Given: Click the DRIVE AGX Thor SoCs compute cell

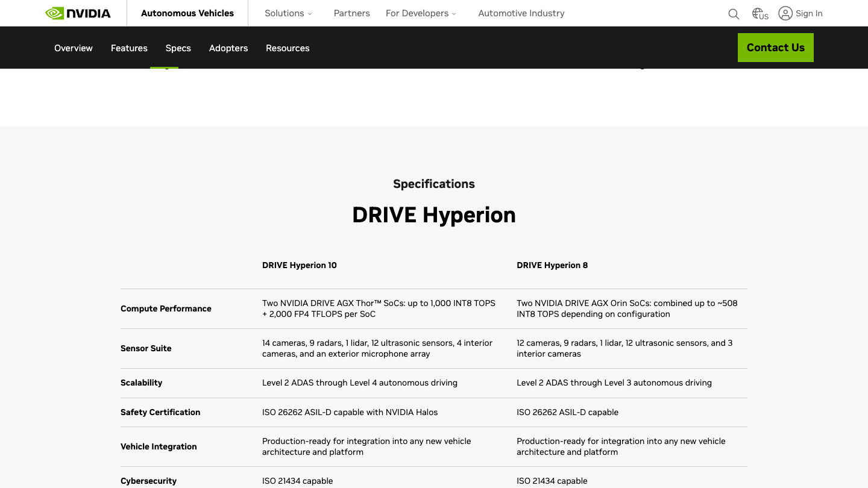Looking at the screenshot, I should [379, 308].
